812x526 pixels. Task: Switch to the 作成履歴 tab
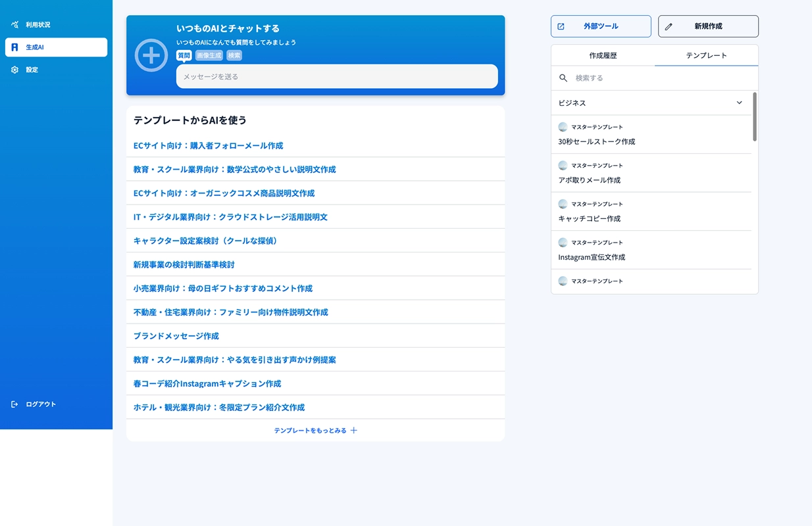(x=602, y=55)
